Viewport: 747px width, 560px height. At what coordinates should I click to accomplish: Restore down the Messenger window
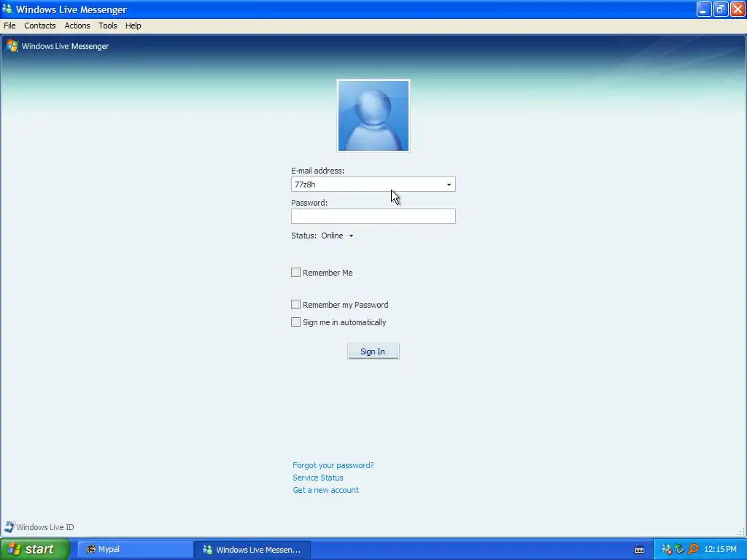coord(720,9)
